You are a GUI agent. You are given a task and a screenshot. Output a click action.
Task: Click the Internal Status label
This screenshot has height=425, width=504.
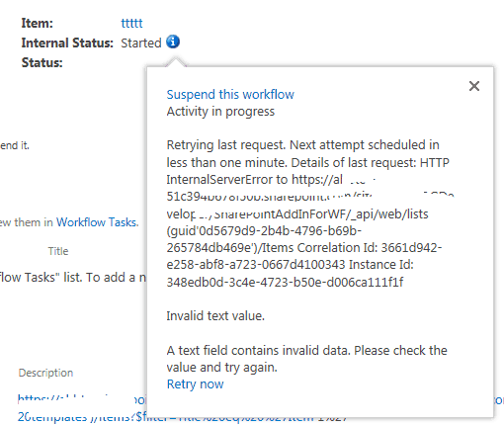[67, 43]
